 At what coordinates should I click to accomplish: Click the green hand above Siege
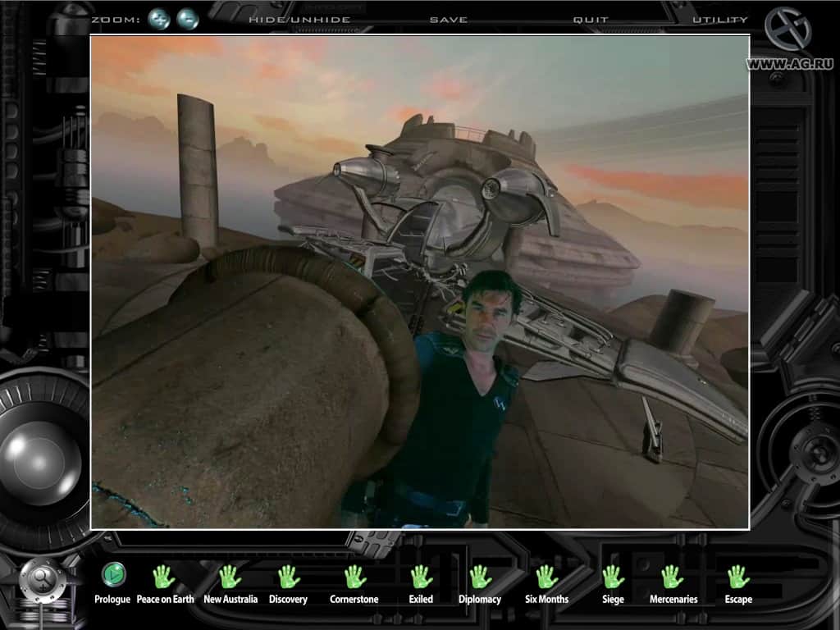tap(613, 577)
